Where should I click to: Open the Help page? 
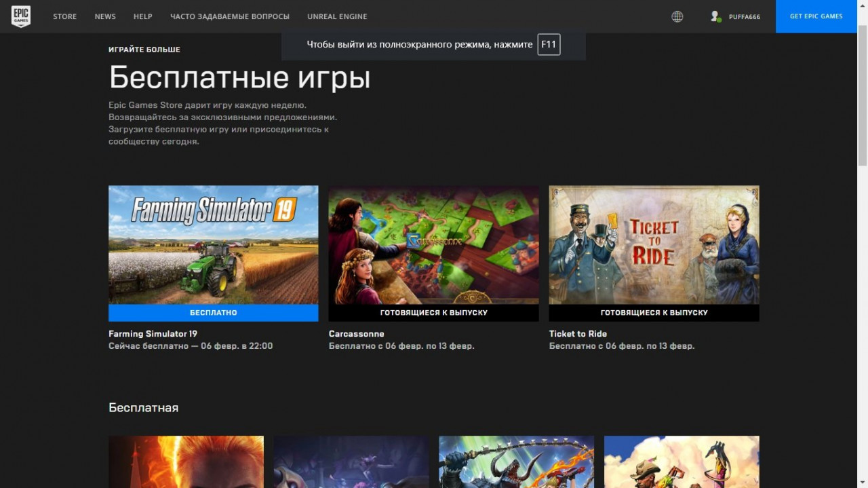(143, 16)
